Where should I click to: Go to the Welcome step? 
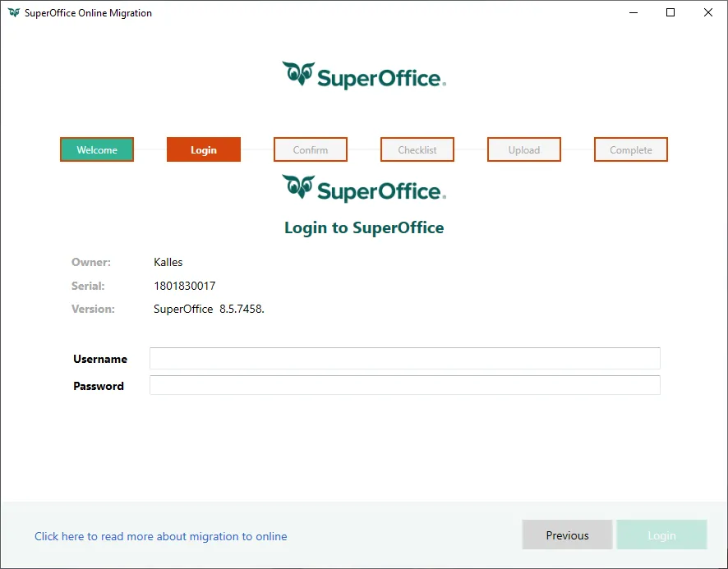(x=97, y=149)
